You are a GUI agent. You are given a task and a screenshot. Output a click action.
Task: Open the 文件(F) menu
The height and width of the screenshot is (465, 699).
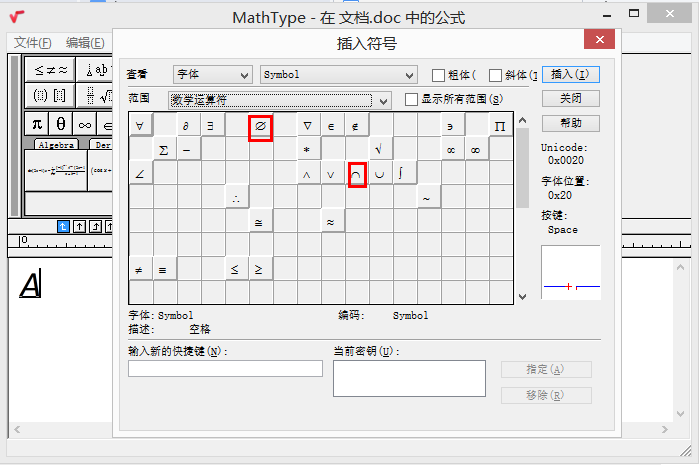coord(33,43)
